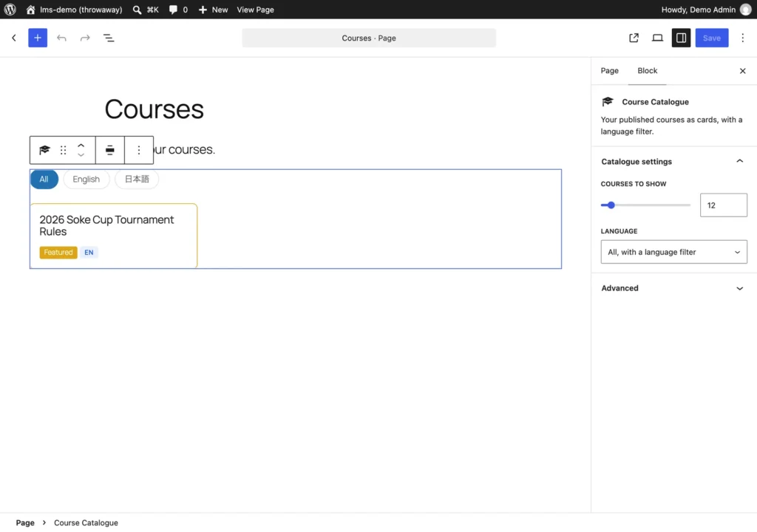This screenshot has height=532, width=757.
Task: Click the Courses to show number field
Action: (723, 205)
